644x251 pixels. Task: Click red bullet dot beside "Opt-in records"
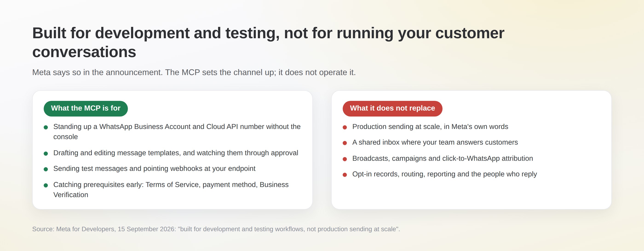tap(345, 175)
